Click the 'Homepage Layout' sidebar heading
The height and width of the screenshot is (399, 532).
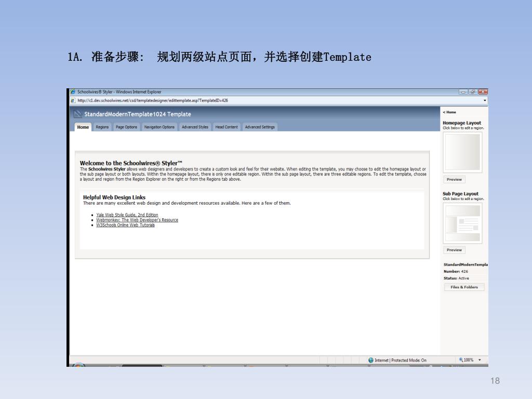[462, 123]
